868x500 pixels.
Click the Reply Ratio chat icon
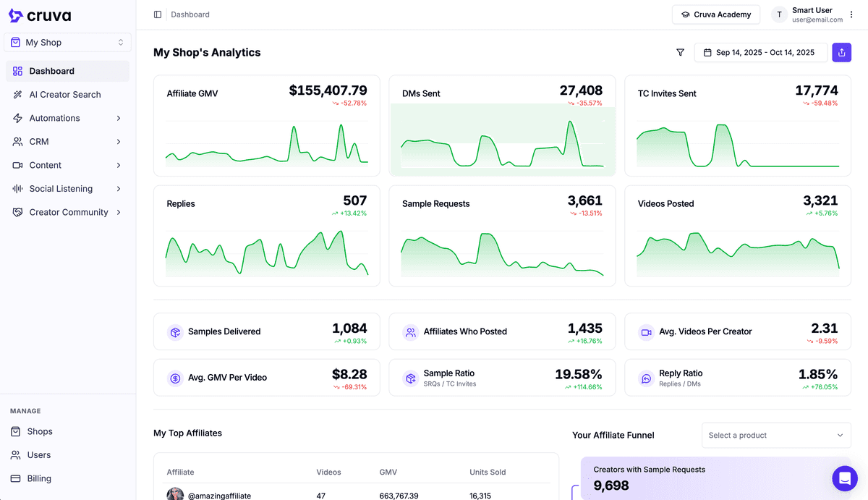(646, 378)
